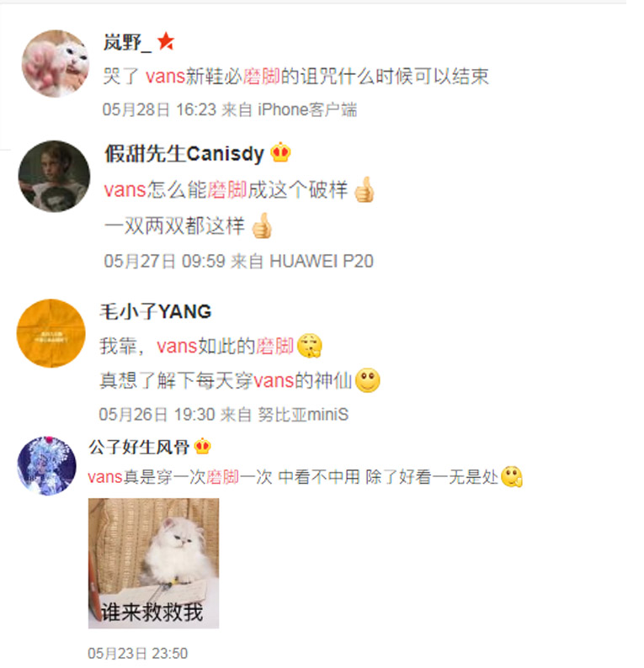The image size is (644, 668).
Task: Open timestamp 05月28日 16:23
Action: (160, 110)
